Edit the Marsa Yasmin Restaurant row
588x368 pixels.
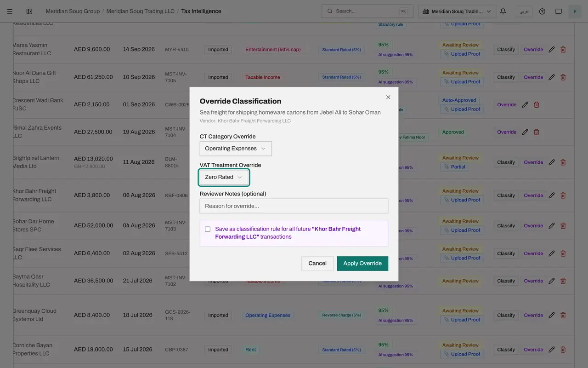552,50
